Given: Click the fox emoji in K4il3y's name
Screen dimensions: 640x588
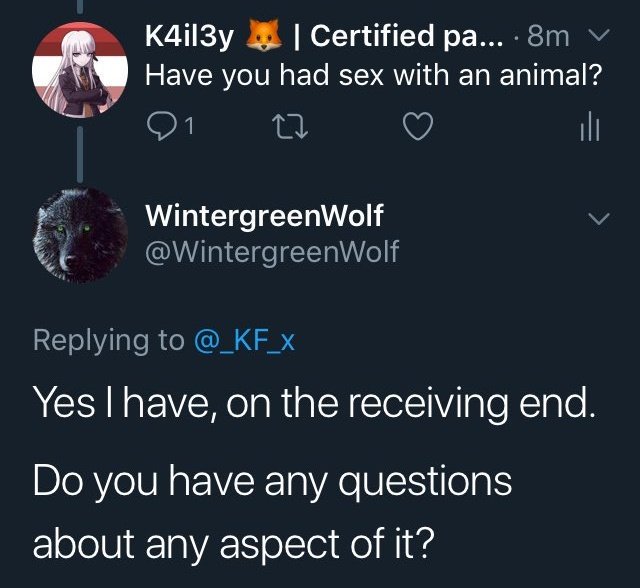Looking at the screenshot, I should [263, 35].
